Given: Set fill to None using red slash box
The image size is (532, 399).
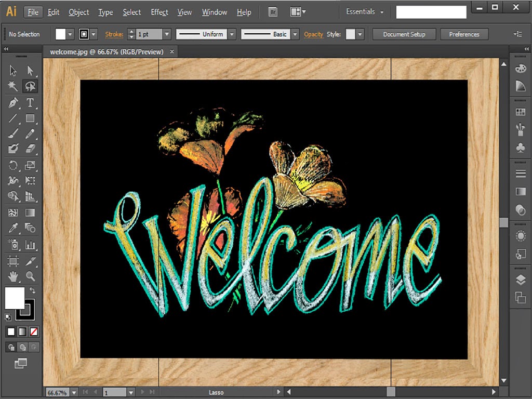Looking at the screenshot, I should [34, 331].
